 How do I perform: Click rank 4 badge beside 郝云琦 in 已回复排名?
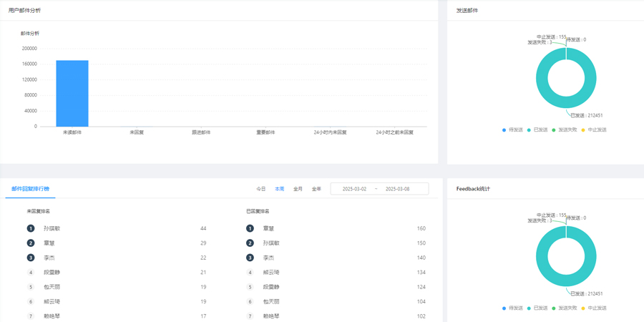(250, 273)
